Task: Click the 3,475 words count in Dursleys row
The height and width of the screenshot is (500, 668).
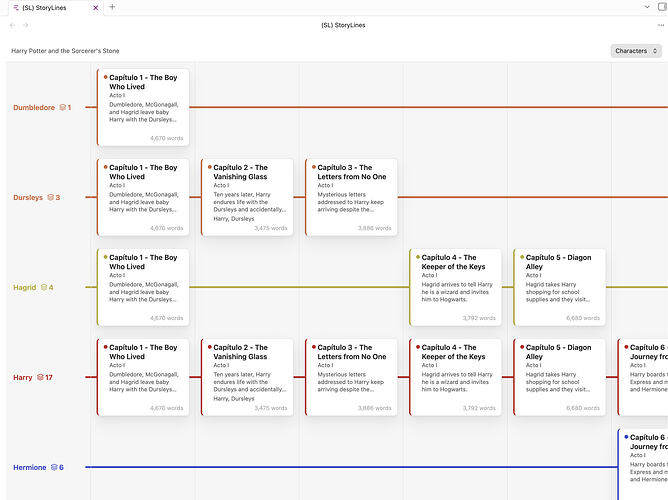Action: (271, 228)
